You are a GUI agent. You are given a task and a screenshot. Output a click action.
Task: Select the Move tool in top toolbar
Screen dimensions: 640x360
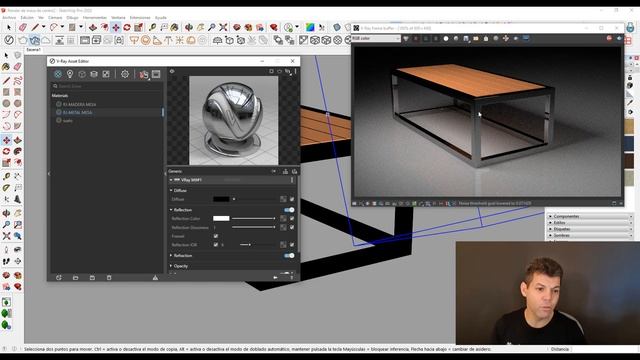(x=116, y=27)
